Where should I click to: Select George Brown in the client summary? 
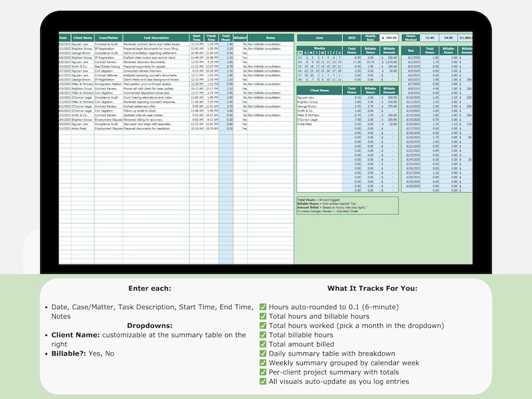pos(320,106)
